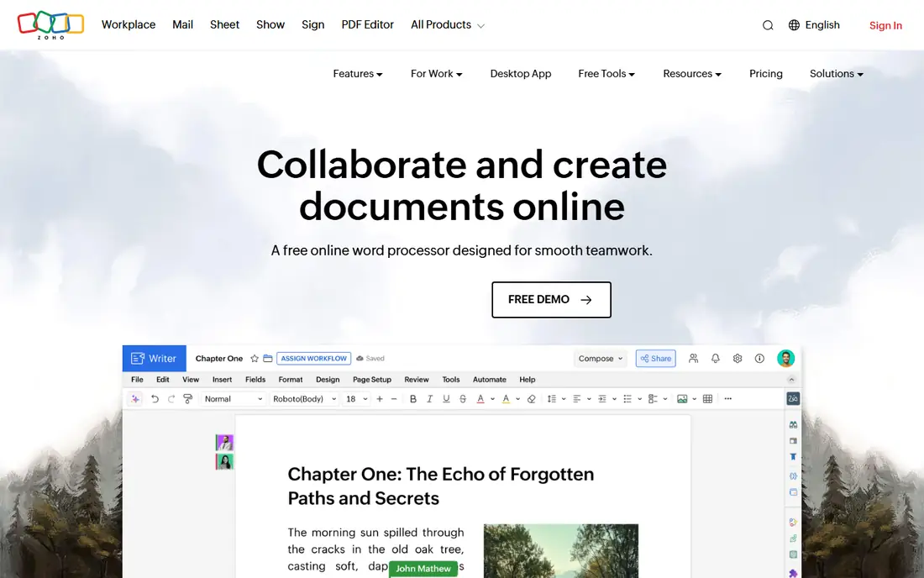Open the settings gear icon in Writer
924x578 pixels.
(x=738, y=358)
